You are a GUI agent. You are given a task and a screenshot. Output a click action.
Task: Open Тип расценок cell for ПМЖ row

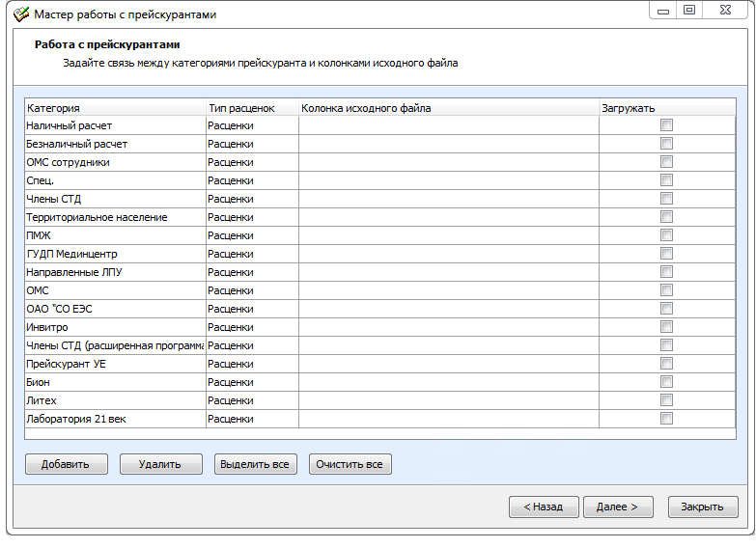[251, 235]
